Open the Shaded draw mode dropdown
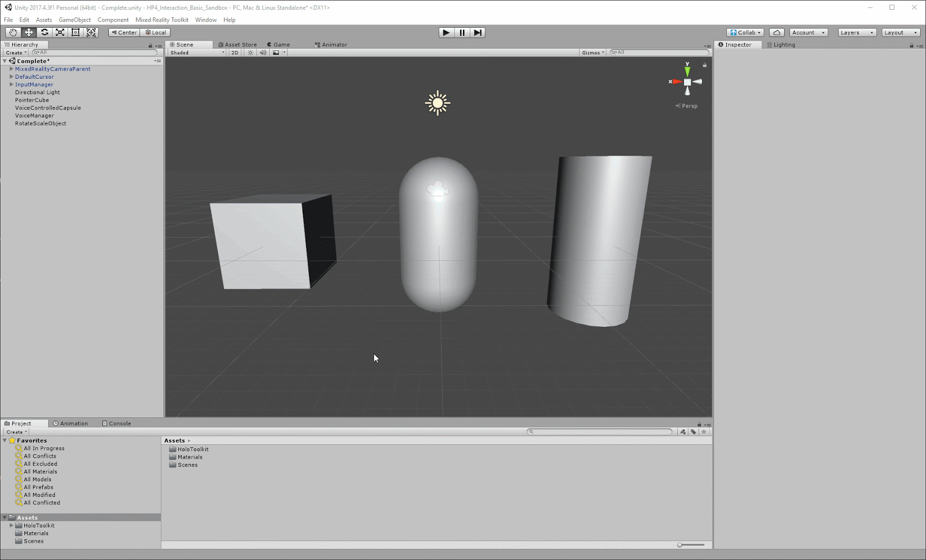The width and height of the screenshot is (926, 560). pyautogui.click(x=197, y=53)
